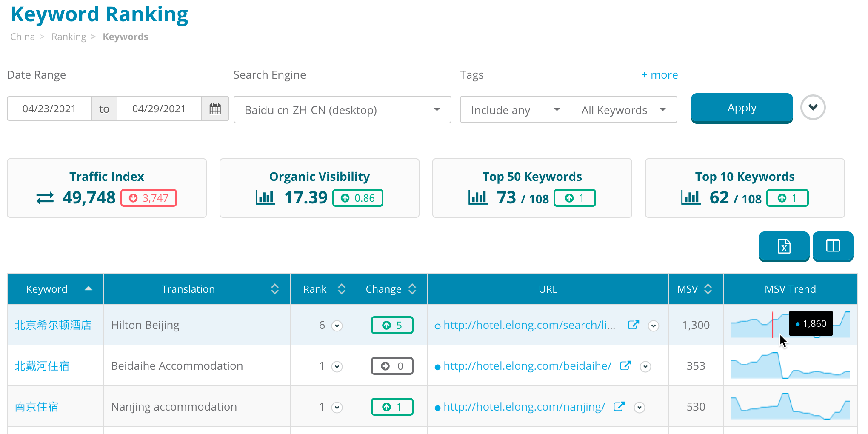Open the column layout settings icon
Viewport: 868px width, 434px height.
[833, 246]
